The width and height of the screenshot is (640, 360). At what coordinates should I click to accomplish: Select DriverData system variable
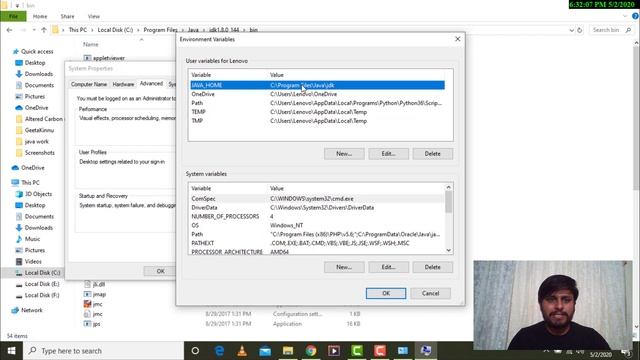click(318, 207)
